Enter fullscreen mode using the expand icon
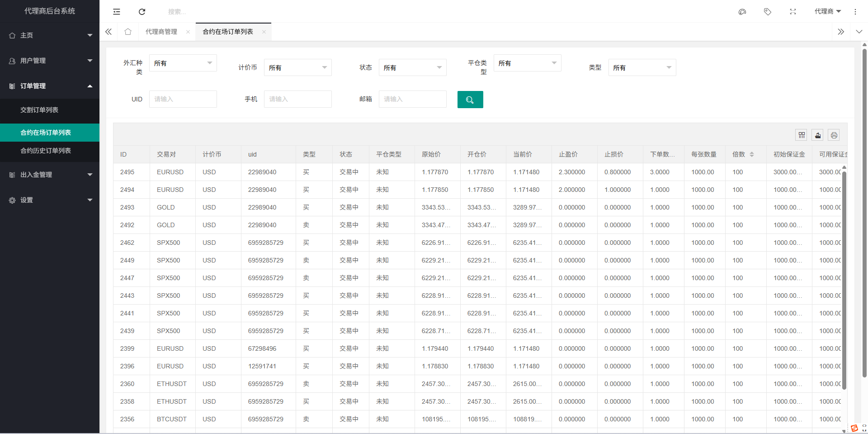The height and width of the screenshot is (434, 868). click(x=793, y=12)
